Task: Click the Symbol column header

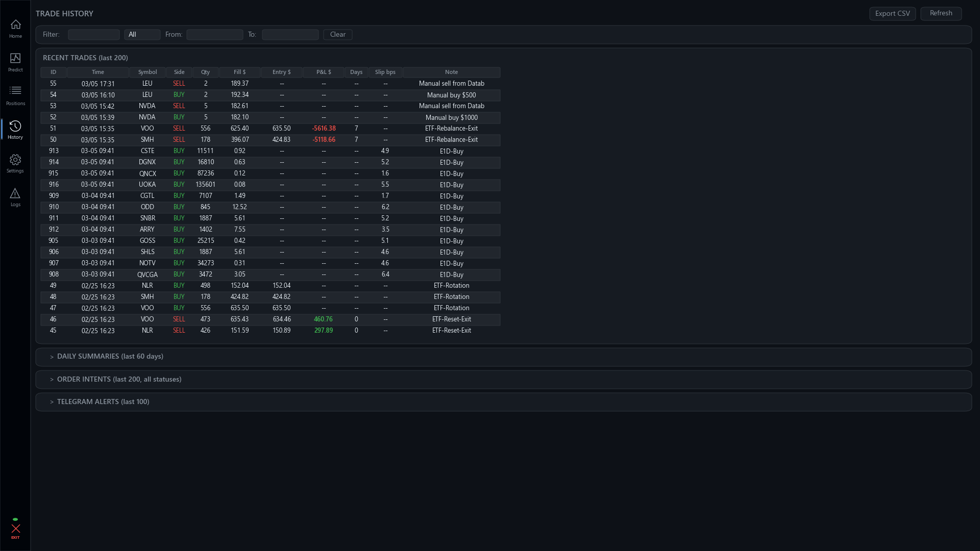Action: point(148,72)
